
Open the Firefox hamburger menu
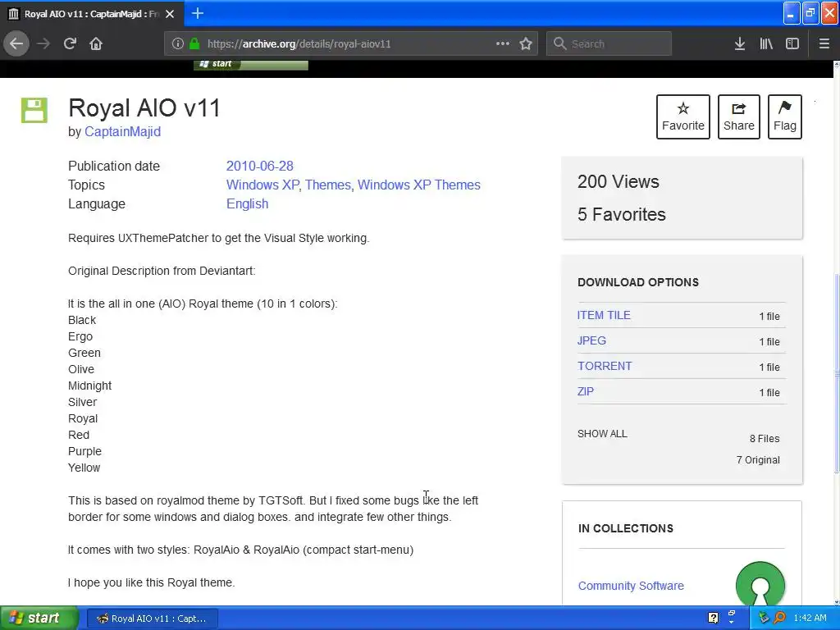[824, 43]
